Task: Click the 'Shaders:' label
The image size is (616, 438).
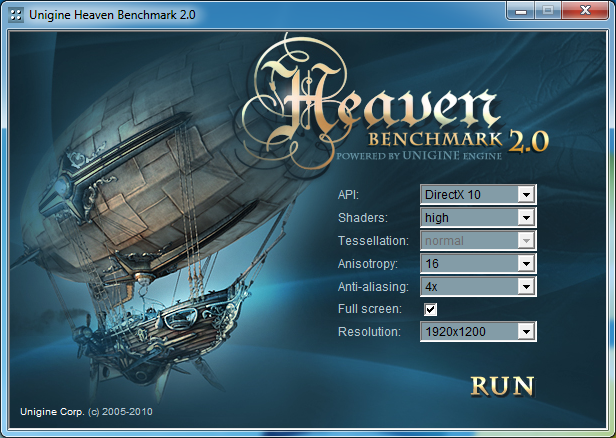Action: click(363, 218)
